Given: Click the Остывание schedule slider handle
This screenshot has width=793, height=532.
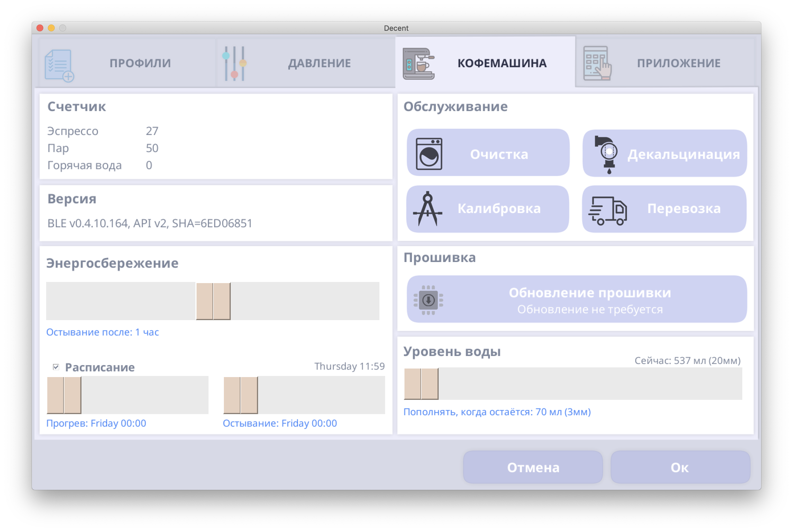Looking at the screenshot, I should pyautogui.click(x=241, y=395).
